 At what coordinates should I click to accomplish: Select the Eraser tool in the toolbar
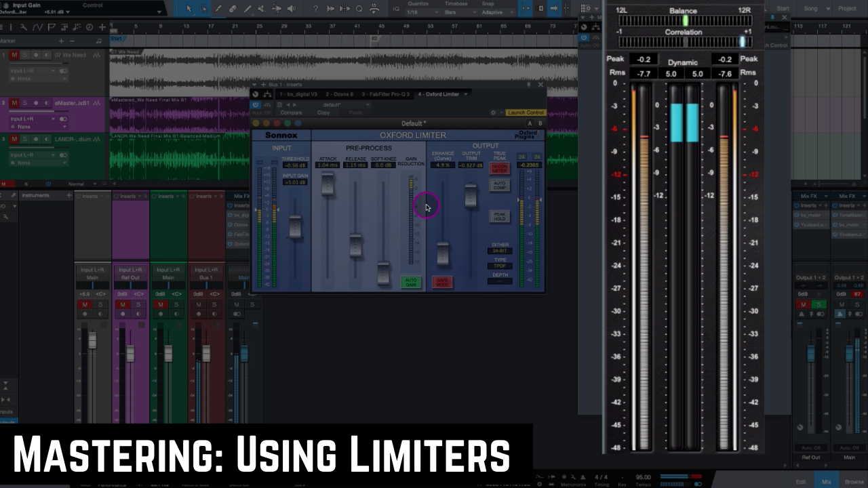point(233,9)
